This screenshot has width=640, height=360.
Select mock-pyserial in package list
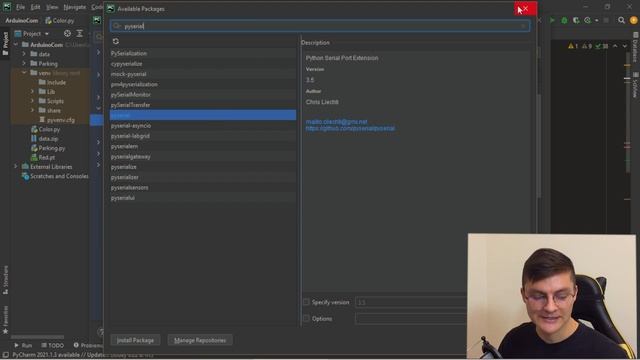pos(203,74)
